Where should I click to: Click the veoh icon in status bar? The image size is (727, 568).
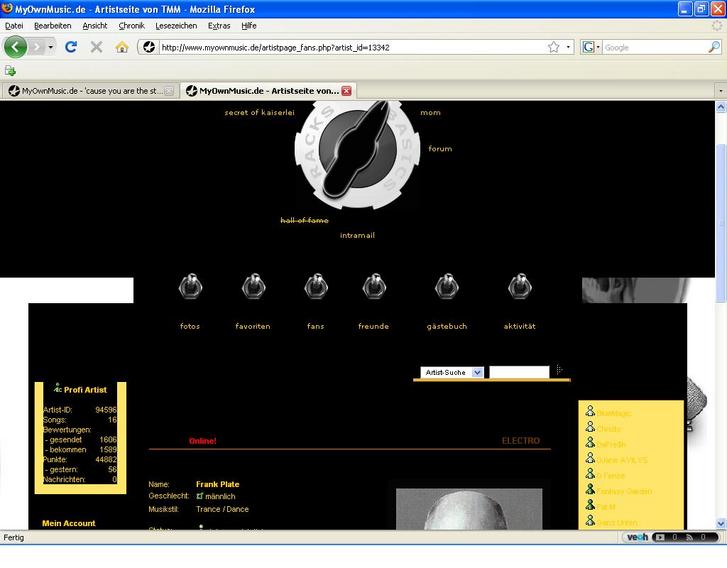(x=636, y=537)
